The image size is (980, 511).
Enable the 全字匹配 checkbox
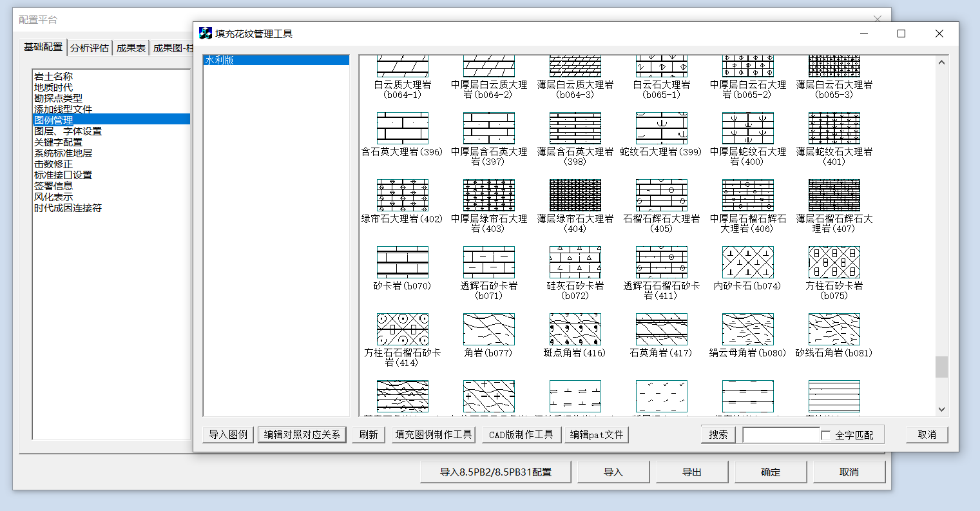click(x=826, y=435)
